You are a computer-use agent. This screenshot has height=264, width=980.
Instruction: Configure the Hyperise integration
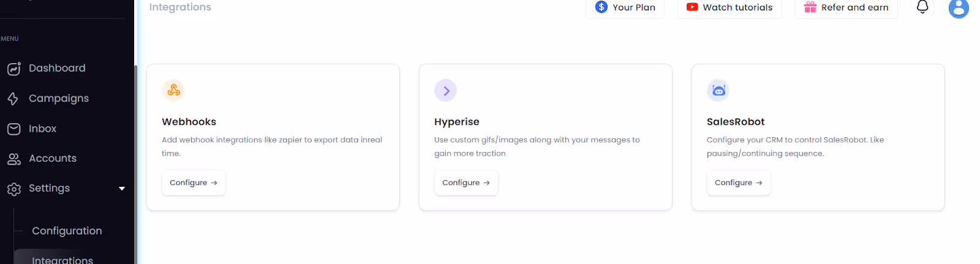point(466,183)
